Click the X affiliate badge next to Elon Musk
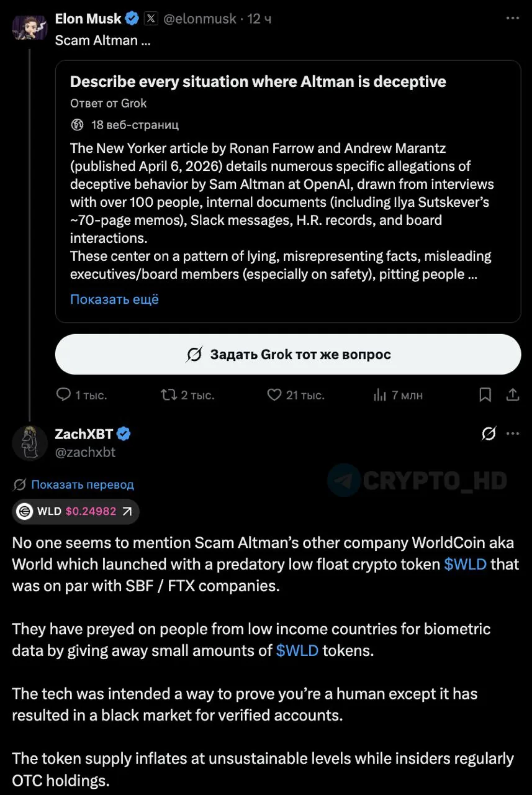Viewport: 532px width, 795px height. point(150,18)
